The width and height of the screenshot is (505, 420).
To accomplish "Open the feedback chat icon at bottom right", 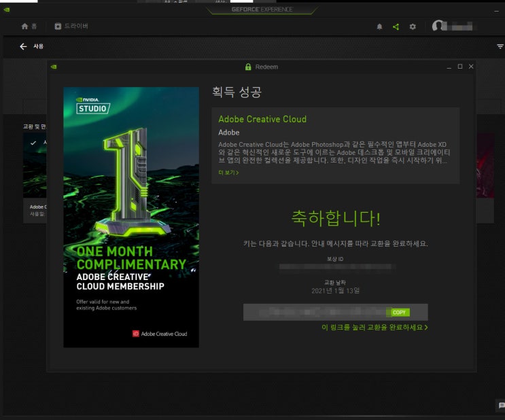I will coord(501,406).
